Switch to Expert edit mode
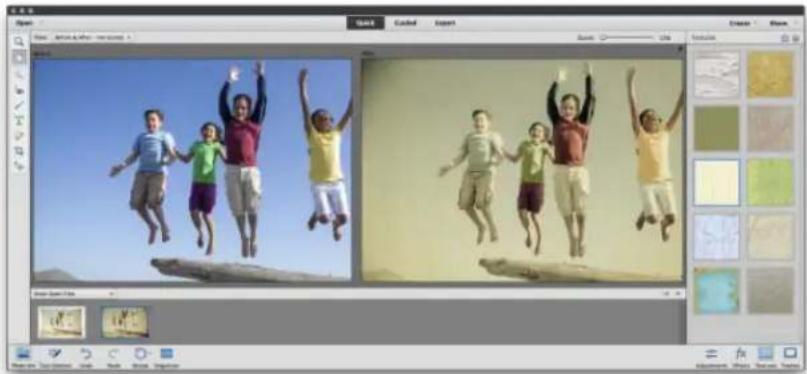 point(444,23)
